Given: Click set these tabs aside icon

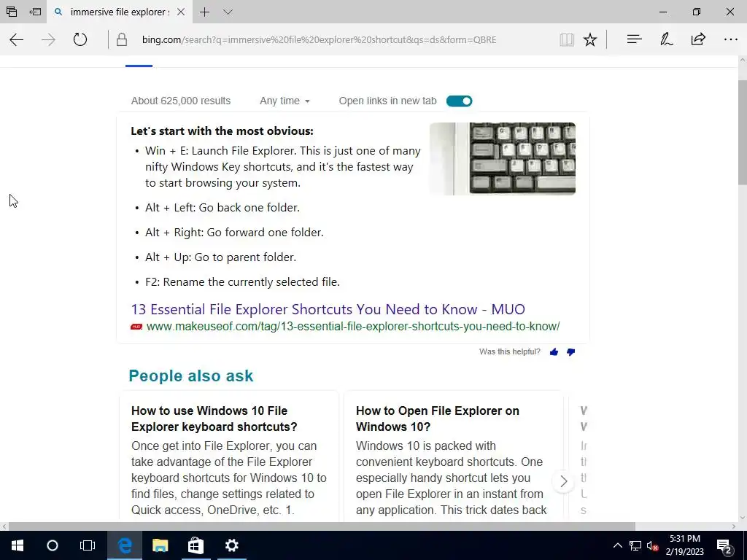Looking at the screenshot, I should [x=35, y=12].
